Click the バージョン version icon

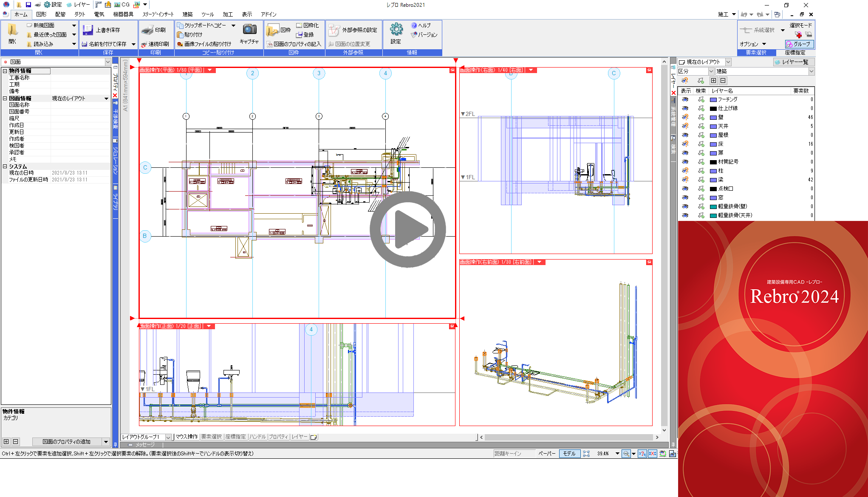(414, 35)
